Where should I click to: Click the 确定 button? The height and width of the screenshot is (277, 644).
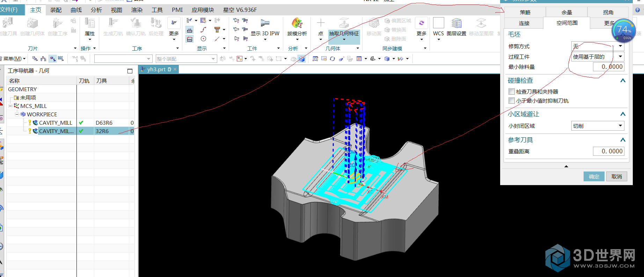594,176
